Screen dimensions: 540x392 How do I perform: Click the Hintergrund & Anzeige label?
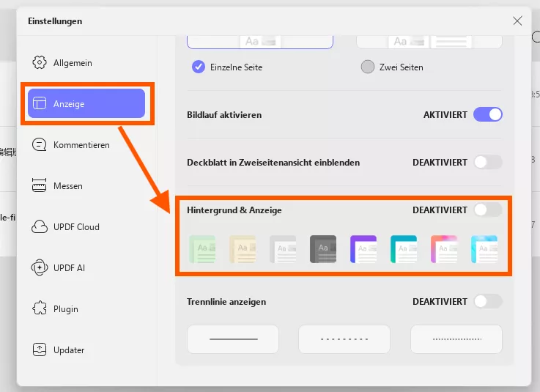click(234, 210)
